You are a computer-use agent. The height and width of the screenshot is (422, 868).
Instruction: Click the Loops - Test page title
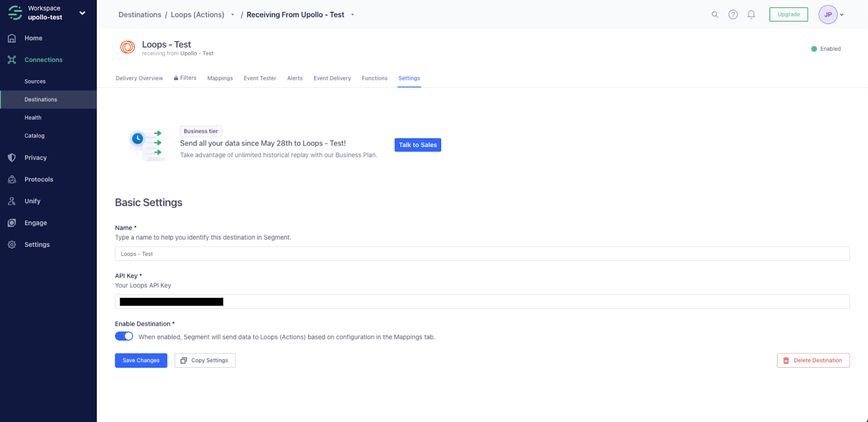167,45
